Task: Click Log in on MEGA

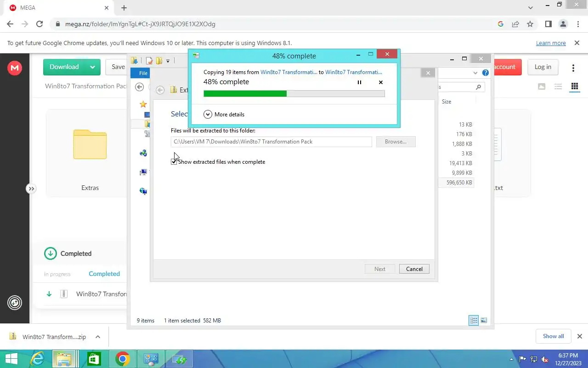Action: click(543, 67)
